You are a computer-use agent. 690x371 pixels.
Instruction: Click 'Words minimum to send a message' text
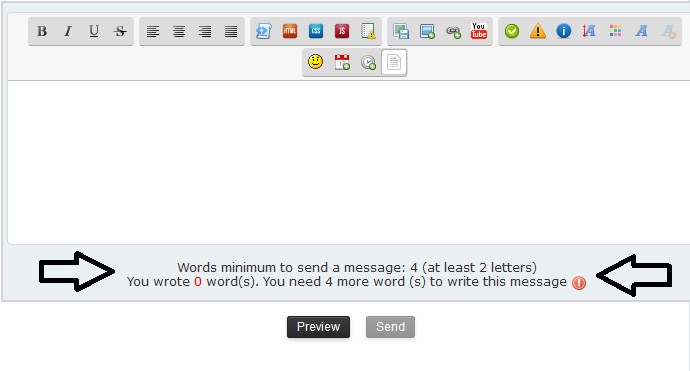(x=290, y=268)
